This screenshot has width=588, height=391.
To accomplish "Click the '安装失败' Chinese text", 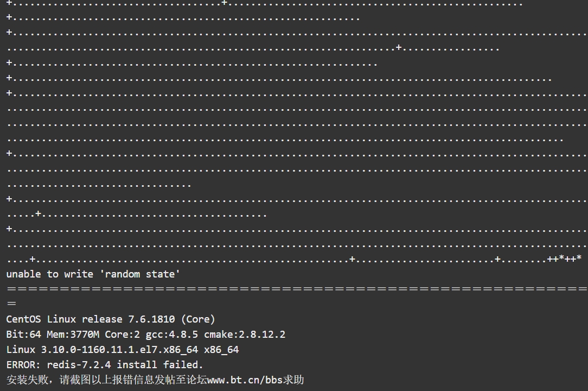I will click(x=27, y=380).
